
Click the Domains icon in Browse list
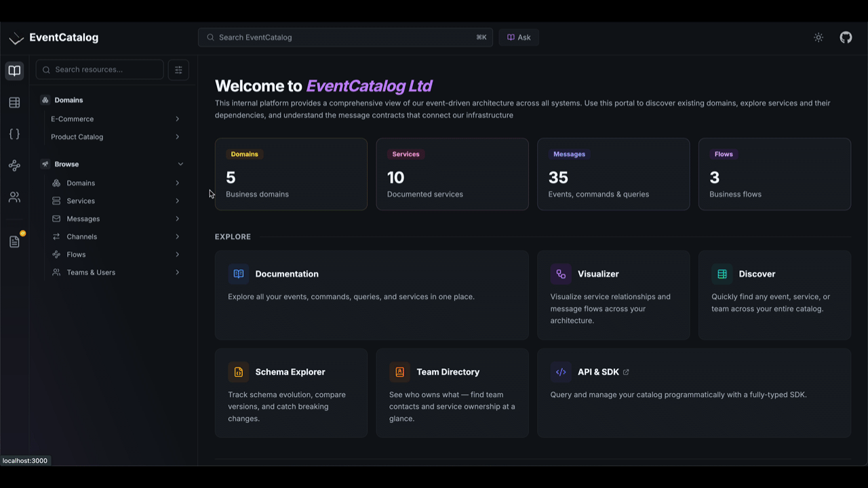click(x=56, y=183)
